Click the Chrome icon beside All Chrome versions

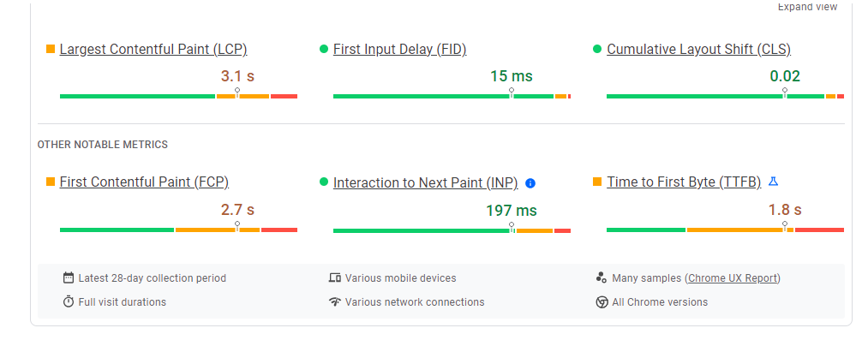602,302
